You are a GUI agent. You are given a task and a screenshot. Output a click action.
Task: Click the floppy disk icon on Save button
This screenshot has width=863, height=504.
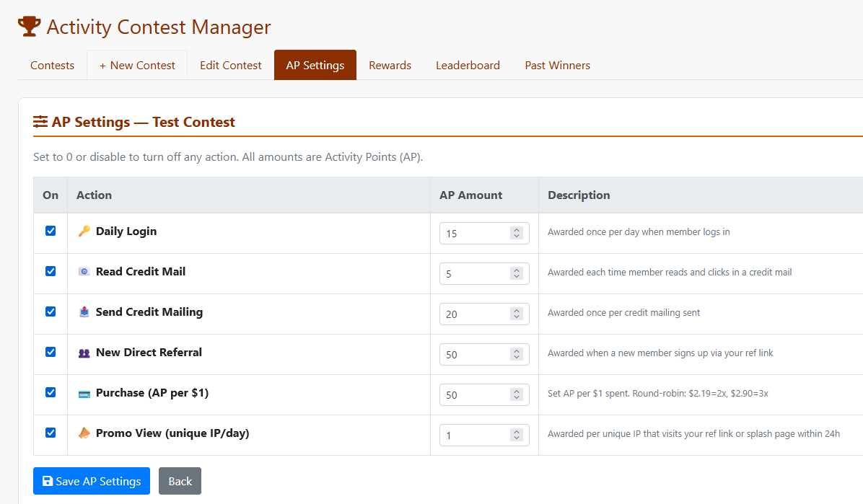(x=48, y=481)
